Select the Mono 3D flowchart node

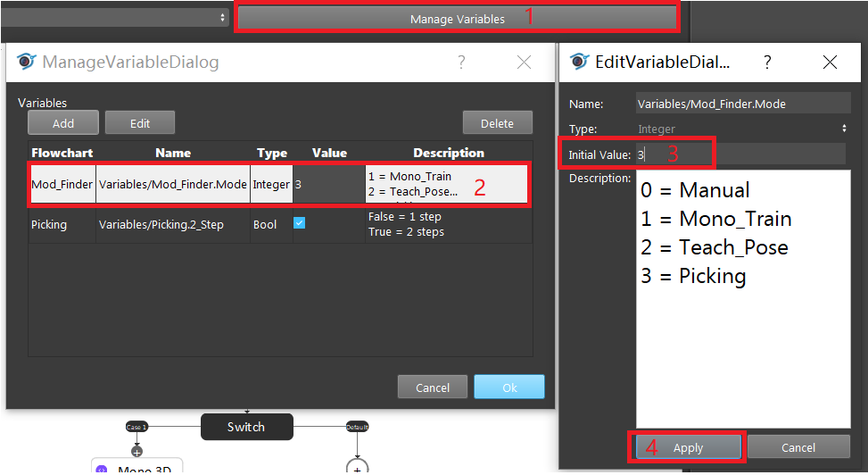coord(136,467)
